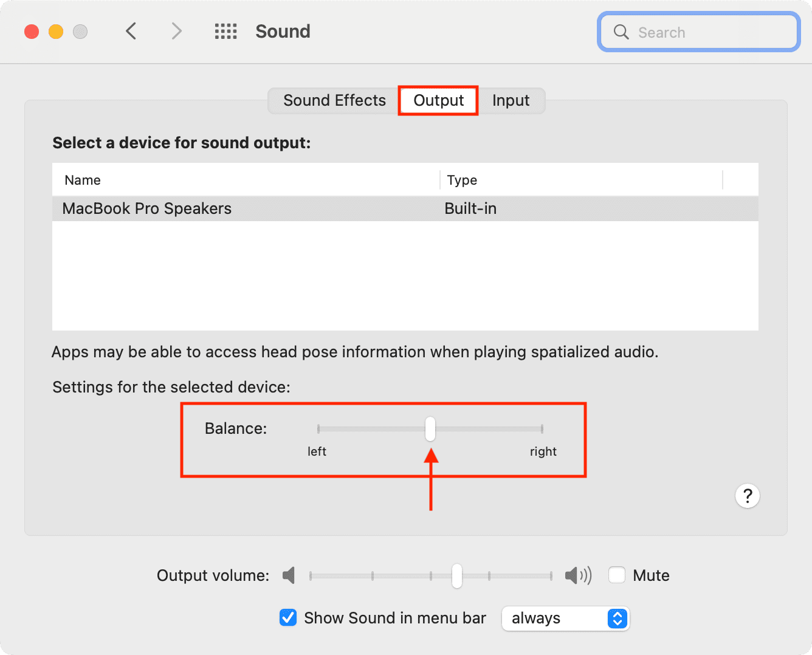
Task: Click the Output volume slider thumb
Action: click(457, 575)
